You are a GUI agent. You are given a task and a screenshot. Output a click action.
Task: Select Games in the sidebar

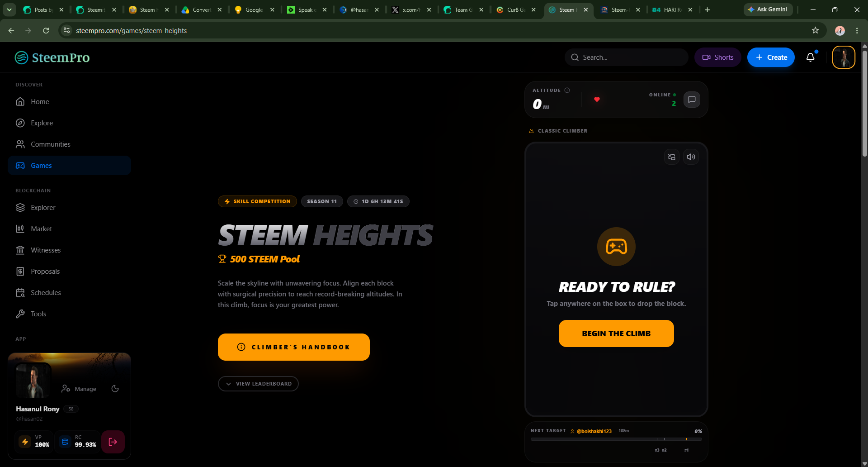[x=69, y=166]
